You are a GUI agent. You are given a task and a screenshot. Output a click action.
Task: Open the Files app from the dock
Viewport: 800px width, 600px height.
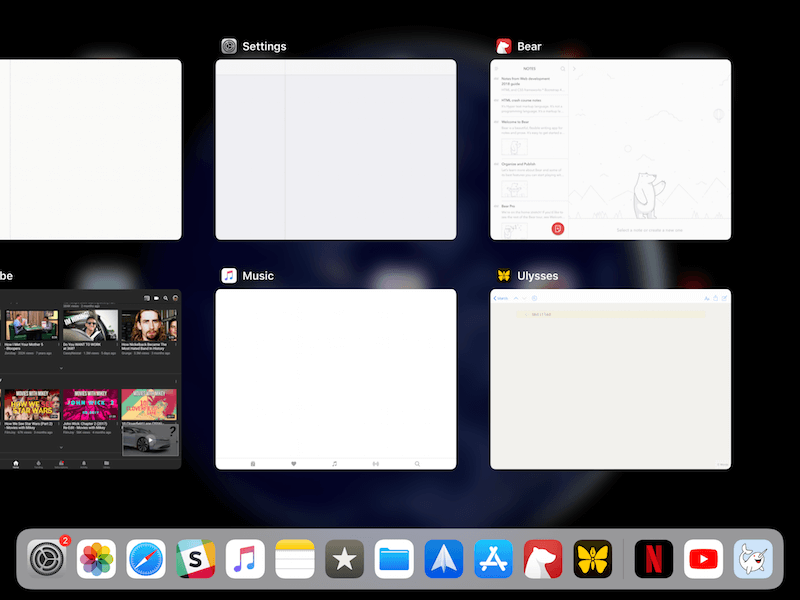point(394,560)
